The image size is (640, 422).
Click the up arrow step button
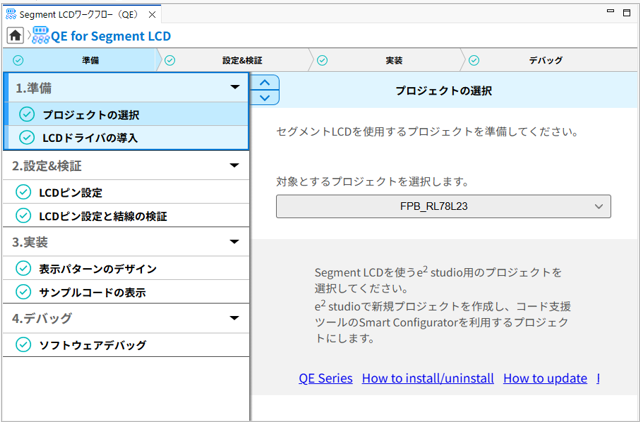pyautogui.click(x=263, y=83)
